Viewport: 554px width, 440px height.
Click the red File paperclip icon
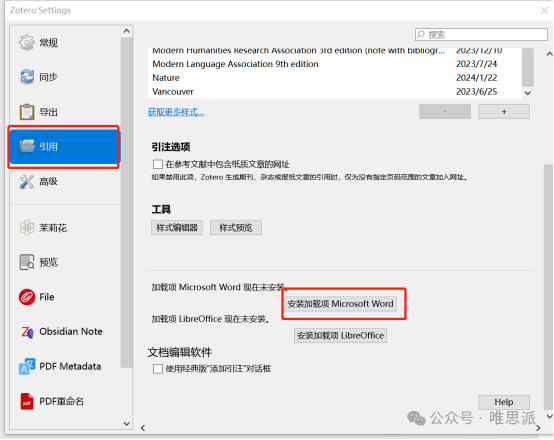coord(27,297)
